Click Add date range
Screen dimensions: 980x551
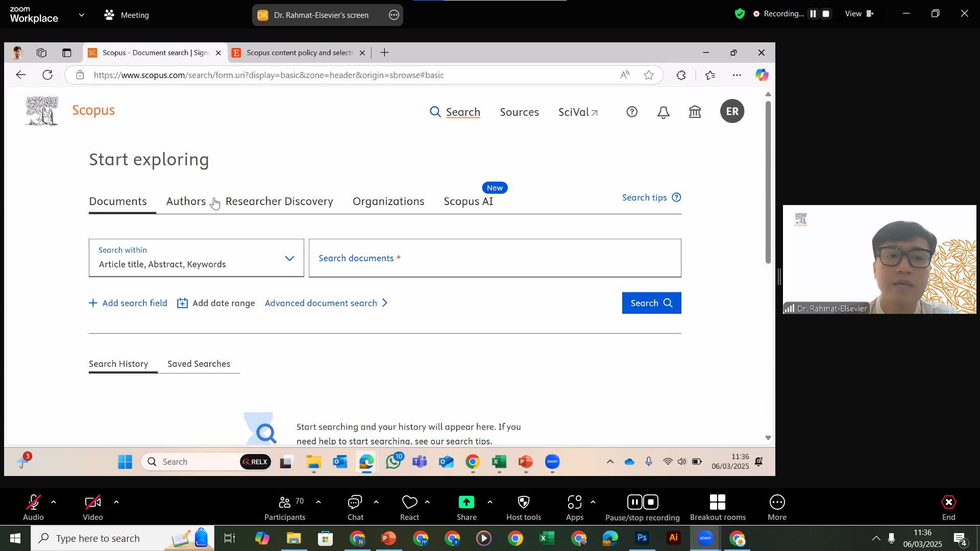(x=216, y=303)
